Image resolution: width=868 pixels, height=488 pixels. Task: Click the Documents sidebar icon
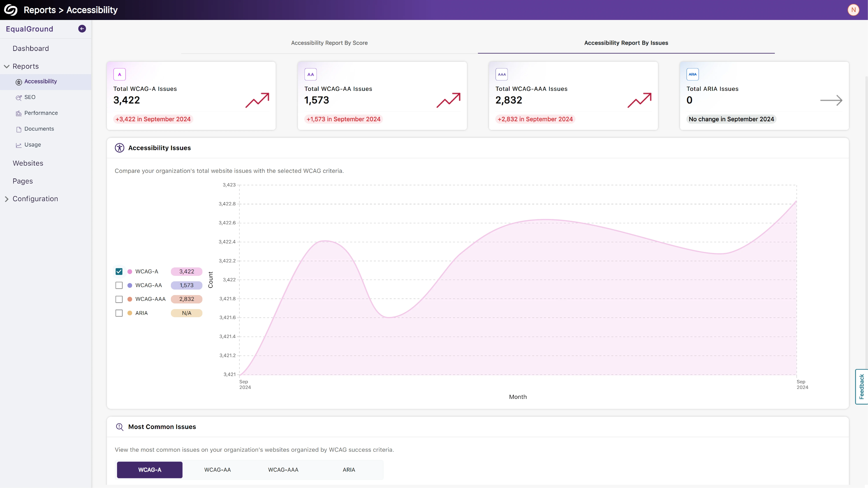[19, 129]
